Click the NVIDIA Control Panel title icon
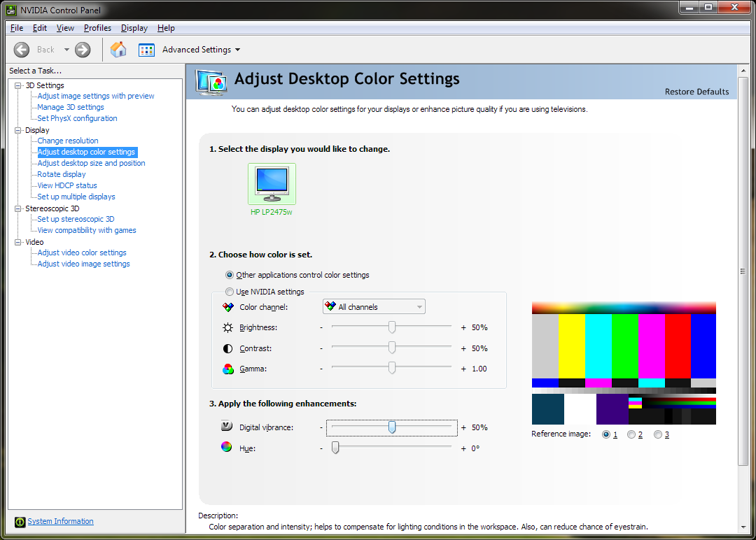This screenshot has height=540, width=756. pyautogui.click(x=11, y=10)
